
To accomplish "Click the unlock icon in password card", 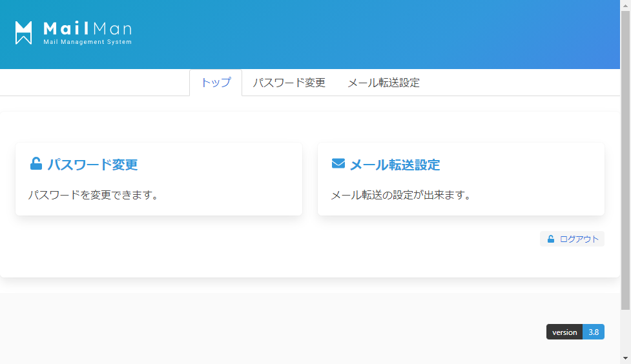I will pos(36,164).
